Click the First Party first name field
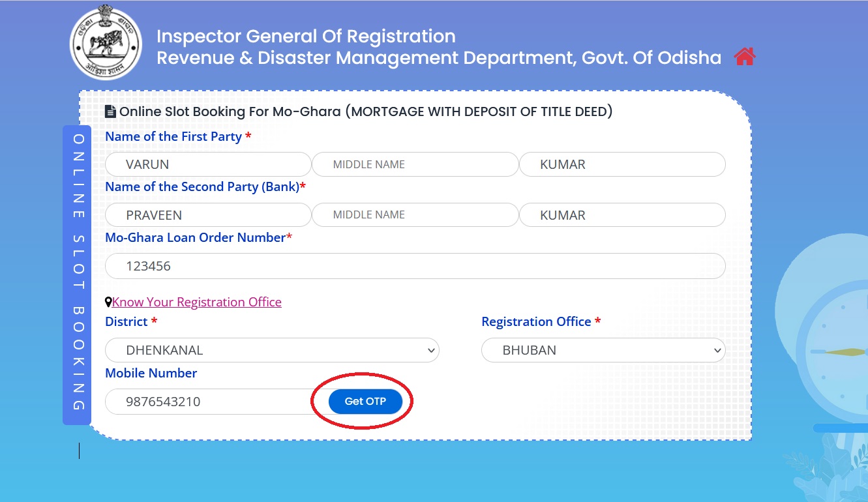Image resolution: width=868 pixels, height=502 pixels. pos(208,164)
